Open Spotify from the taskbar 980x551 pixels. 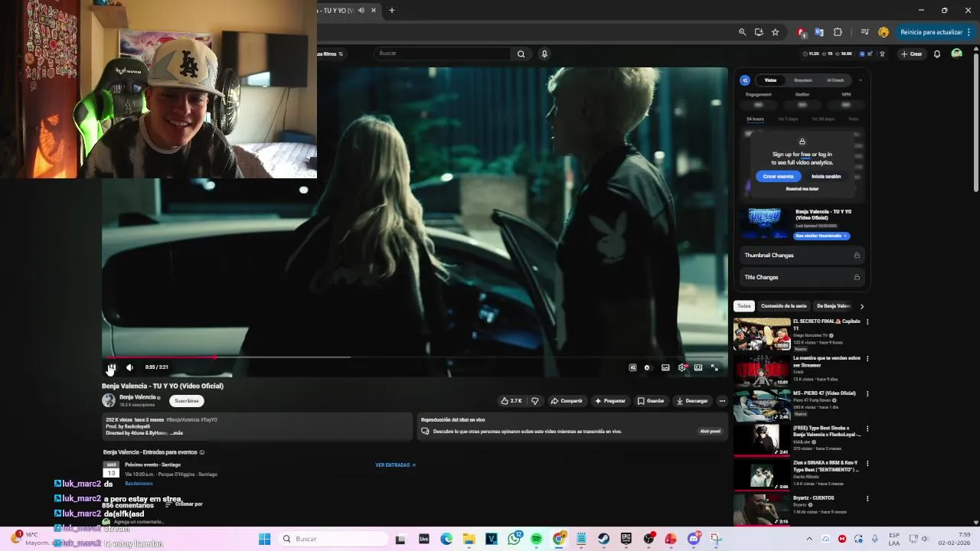point(537,539)
